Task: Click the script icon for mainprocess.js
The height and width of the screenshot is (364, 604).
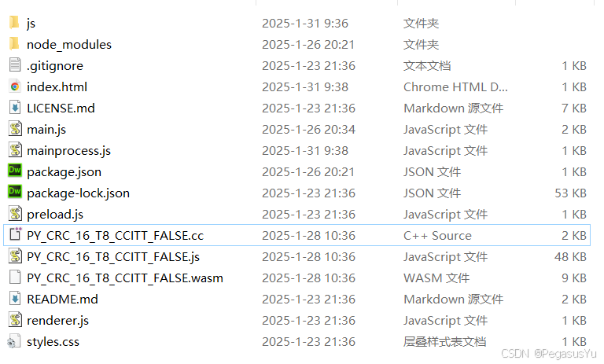Action: point(15,150)
